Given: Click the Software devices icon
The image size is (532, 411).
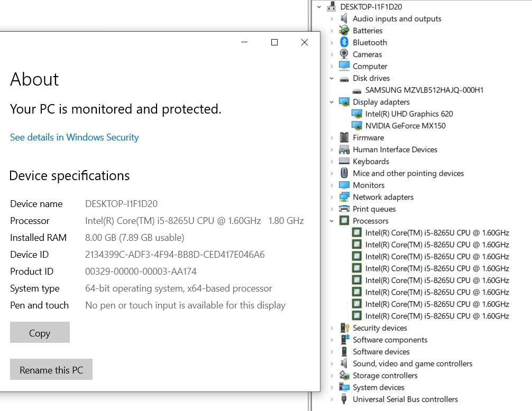Looking at the screenshot, I should pyautogui.click(x=344, y=351).
